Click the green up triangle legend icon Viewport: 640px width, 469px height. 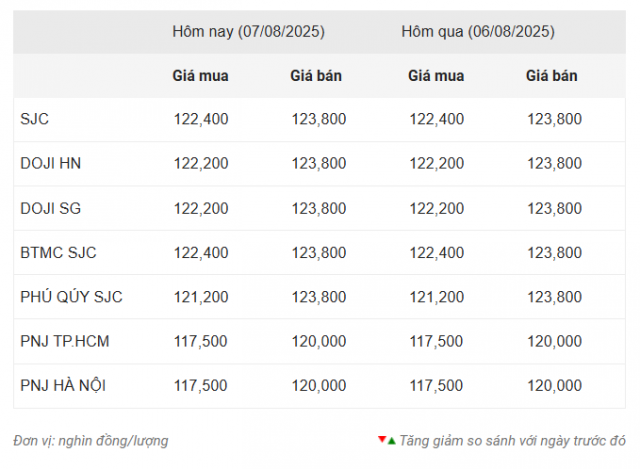pyautogui.click(x=392, y=441)
